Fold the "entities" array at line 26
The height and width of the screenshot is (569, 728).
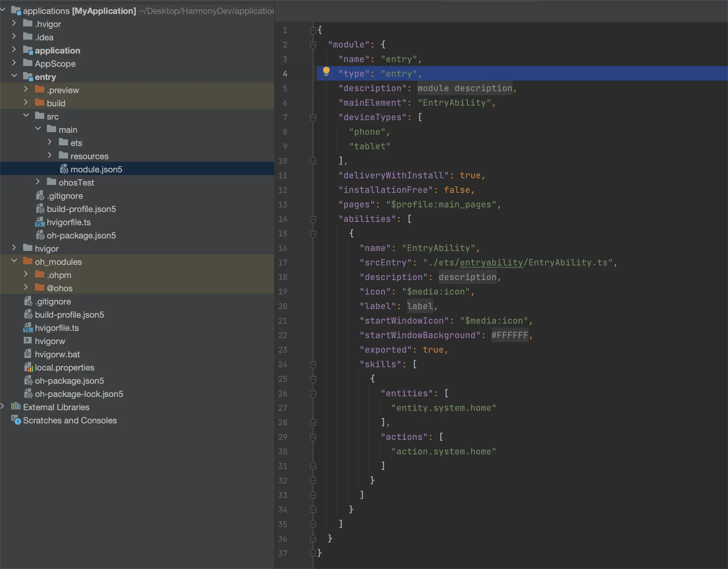(313, 394)
